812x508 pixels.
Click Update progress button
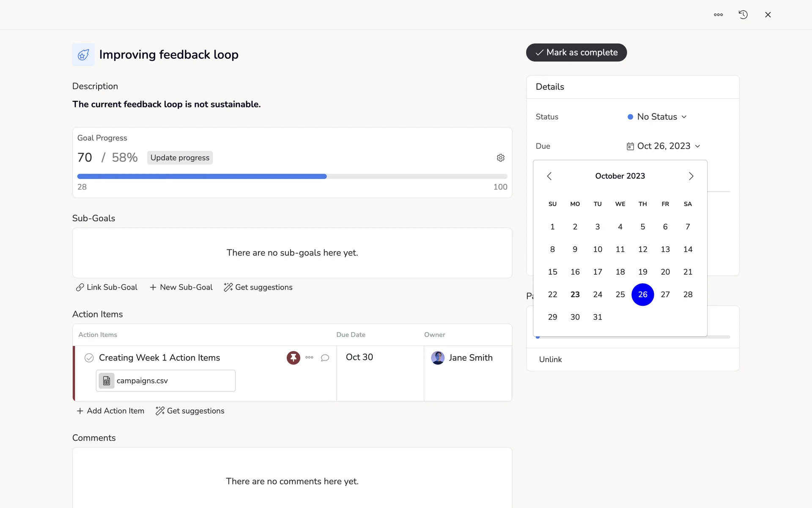180,158
